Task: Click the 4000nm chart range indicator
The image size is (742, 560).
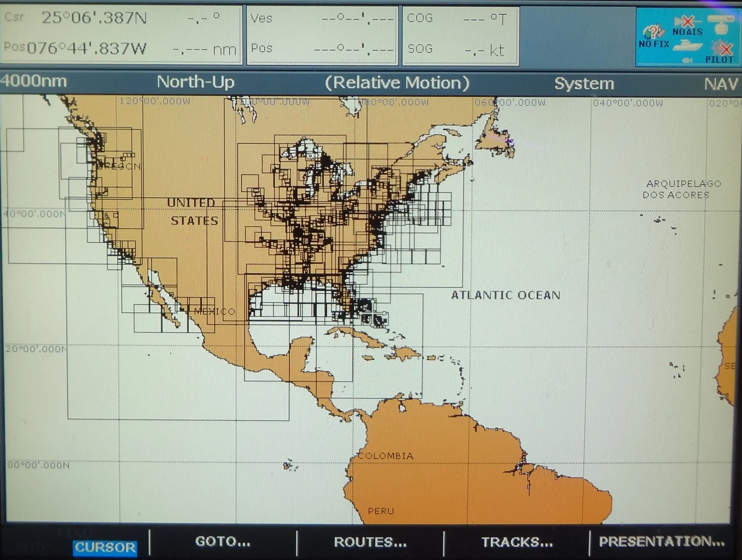Action: (x=34, y=81)
